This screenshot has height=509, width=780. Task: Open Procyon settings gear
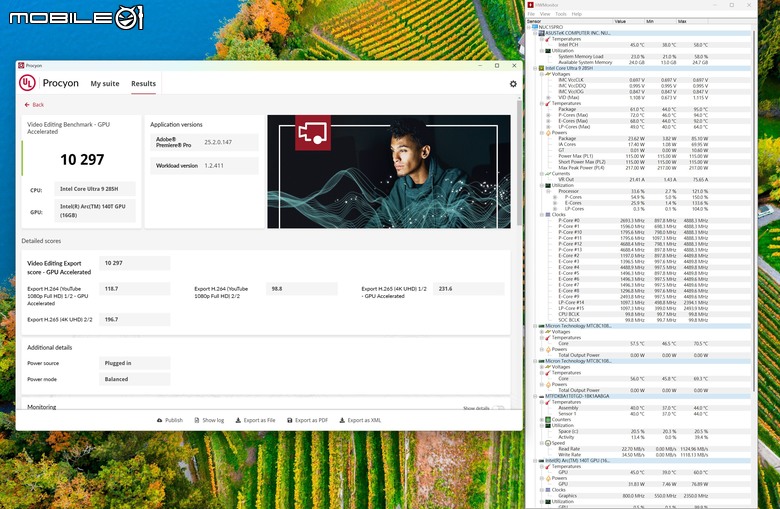point(513,84)
